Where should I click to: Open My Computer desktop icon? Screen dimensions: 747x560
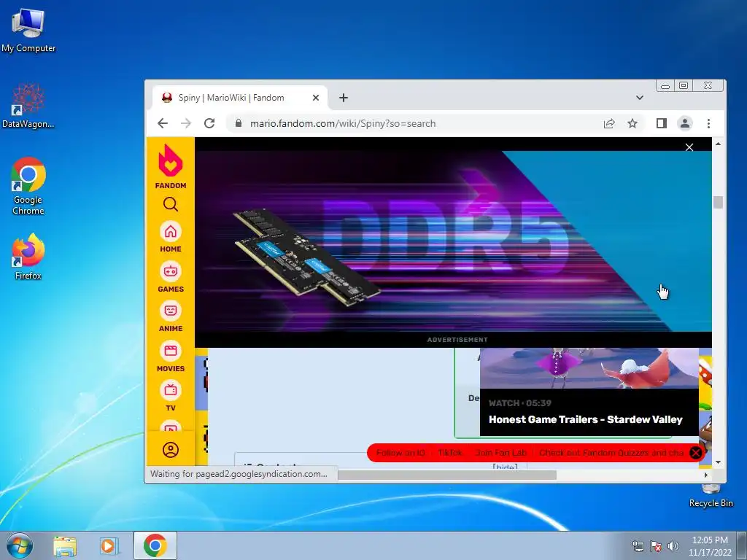[28, 29]
